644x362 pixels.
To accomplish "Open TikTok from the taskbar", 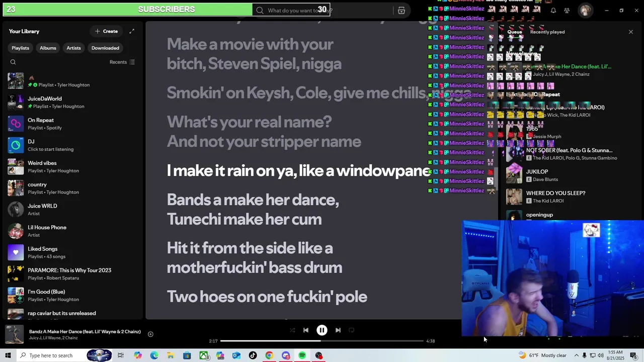I will coord(253,355).
